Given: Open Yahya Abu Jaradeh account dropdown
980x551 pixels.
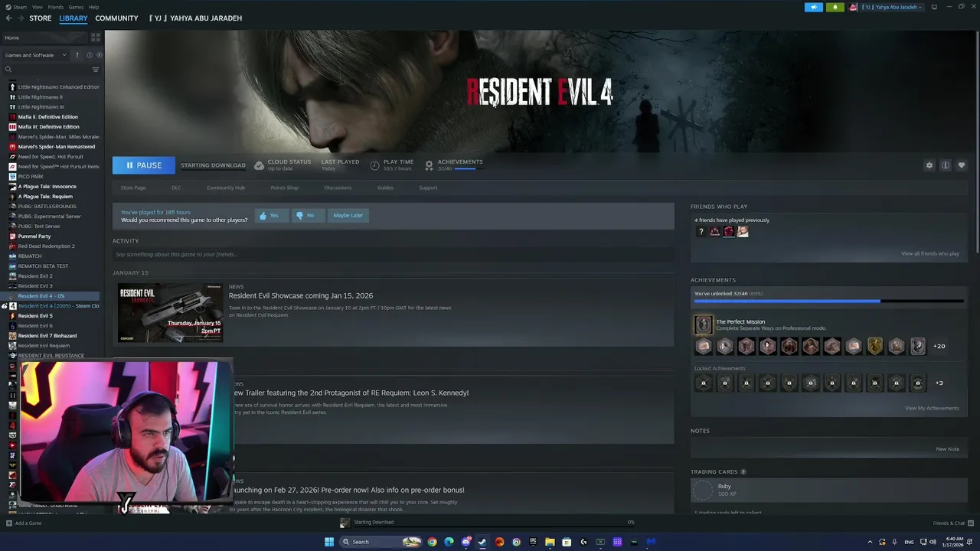Looking at the screenshot, I should (x=892, y=7).
